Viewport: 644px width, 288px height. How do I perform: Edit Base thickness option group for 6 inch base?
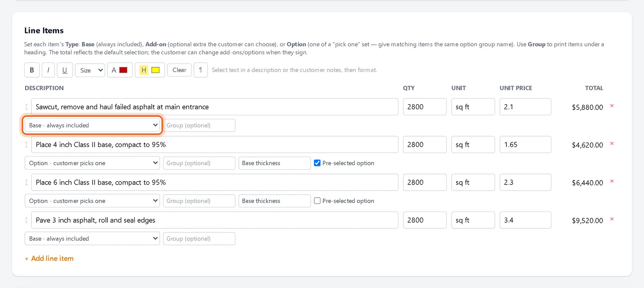point(275,201)
